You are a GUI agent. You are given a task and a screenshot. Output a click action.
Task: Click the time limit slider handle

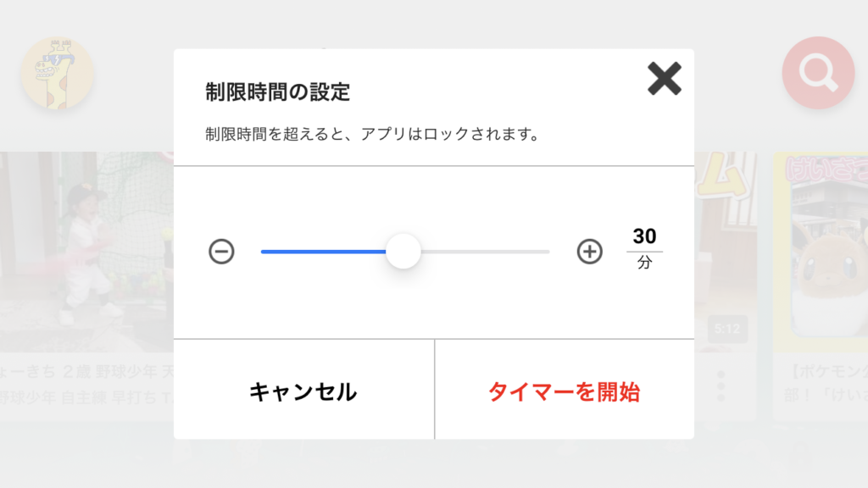point(403,252)
